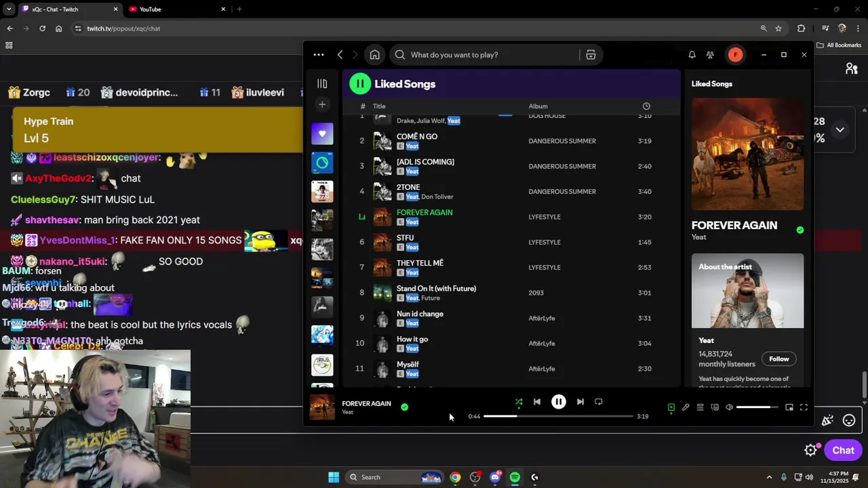
Task: Create playlist with plus icon
Action: tap(322, 104)
